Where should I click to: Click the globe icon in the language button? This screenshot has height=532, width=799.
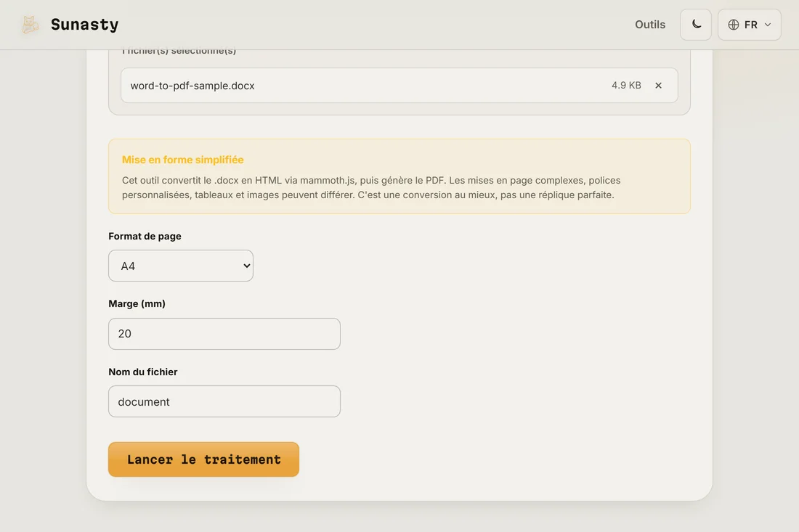[734, 25]
